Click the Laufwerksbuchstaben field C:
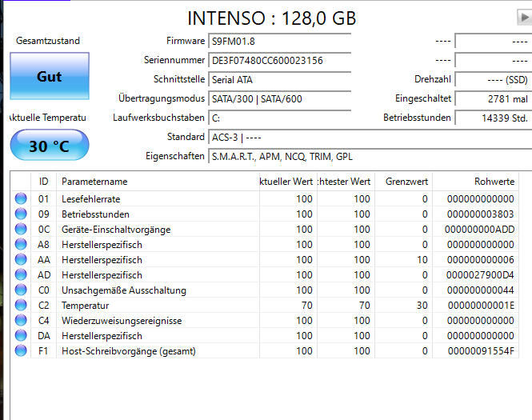This screenshot has width=532, height=420. (279, 118)
